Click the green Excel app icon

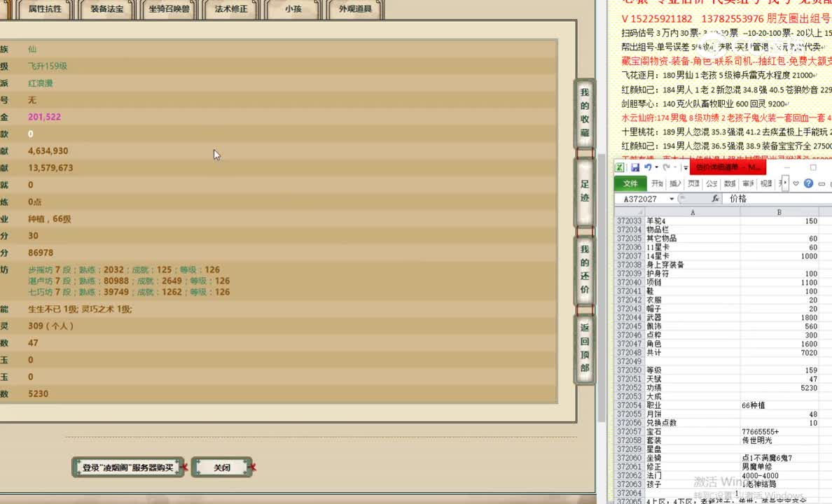coord(620,167)
